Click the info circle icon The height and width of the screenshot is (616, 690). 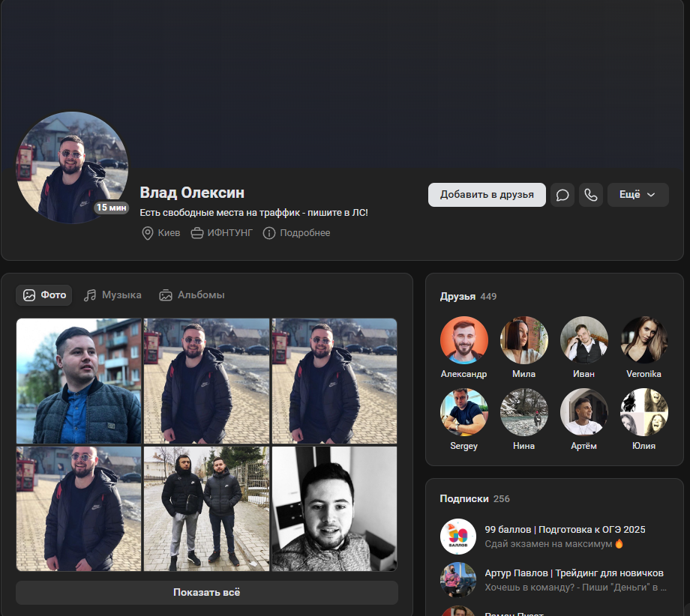point(268,233)
